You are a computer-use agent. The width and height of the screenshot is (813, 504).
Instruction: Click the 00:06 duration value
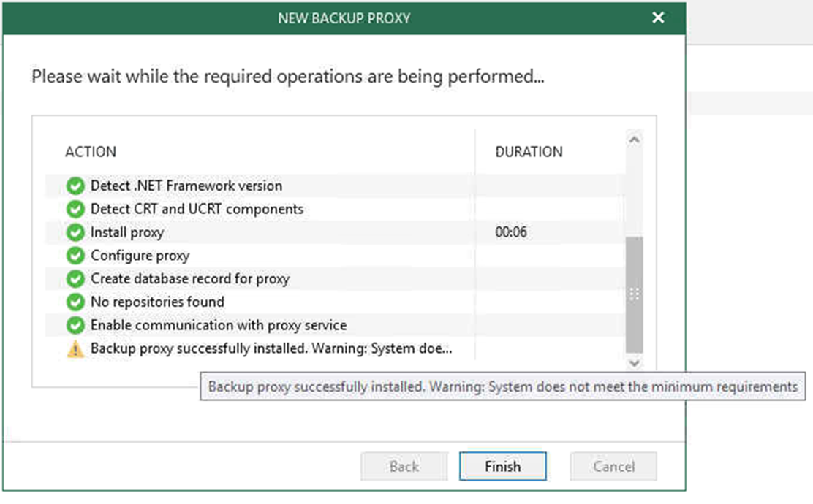[511, 232]
